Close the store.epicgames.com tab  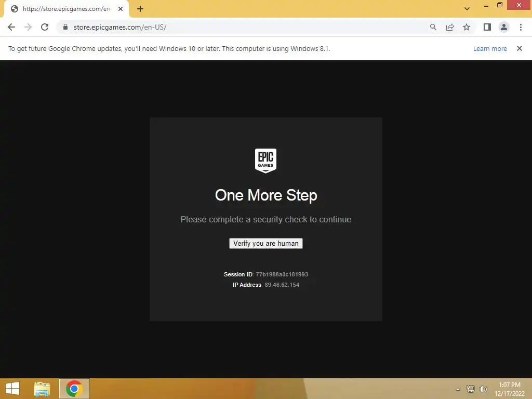[121, 9]
